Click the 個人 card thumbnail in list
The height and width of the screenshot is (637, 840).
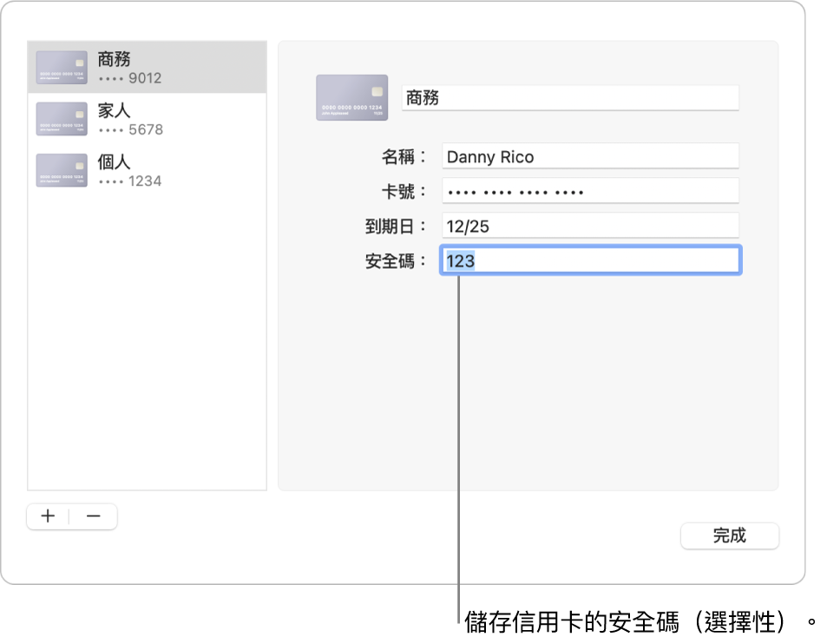point(62,170)
